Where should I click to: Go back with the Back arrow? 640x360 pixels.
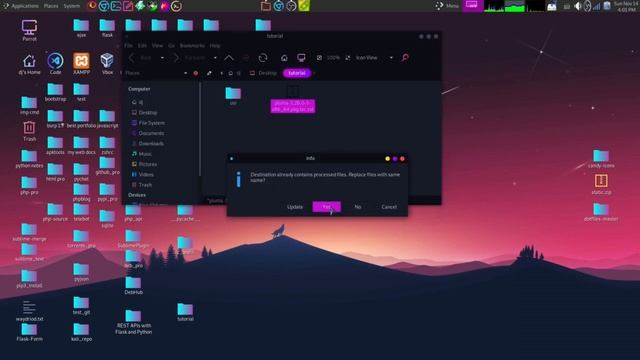(131, 58)
